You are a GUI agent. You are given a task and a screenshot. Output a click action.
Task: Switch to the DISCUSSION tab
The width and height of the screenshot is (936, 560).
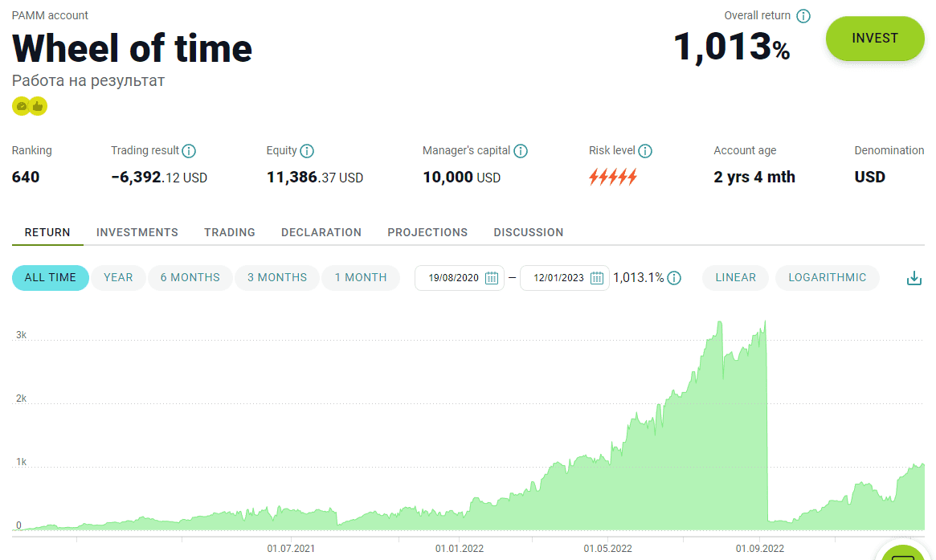tap(529, 233)
